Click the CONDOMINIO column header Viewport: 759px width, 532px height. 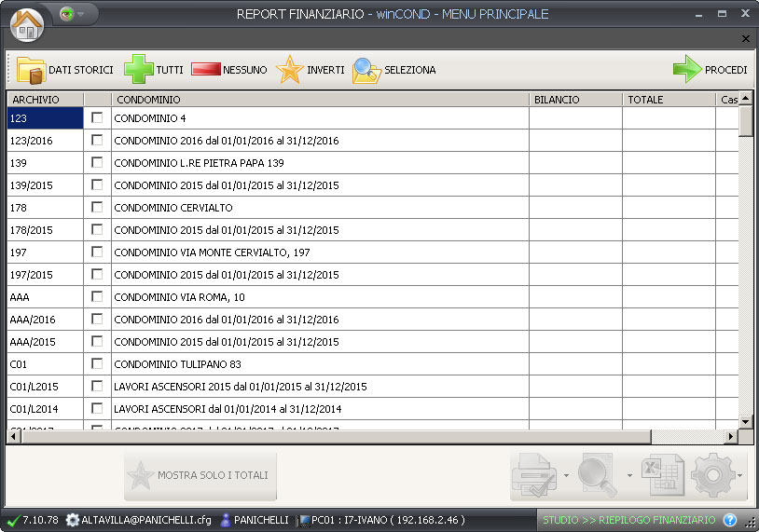pos(319,100)
